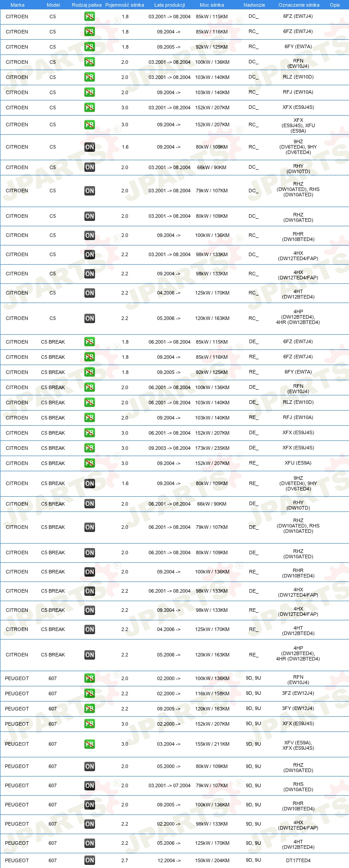The width and height of the screenshot is (349, 868).
Task: Click the 09.2003 -> 08.2004 date cell
Action: (x=170, y=448)
